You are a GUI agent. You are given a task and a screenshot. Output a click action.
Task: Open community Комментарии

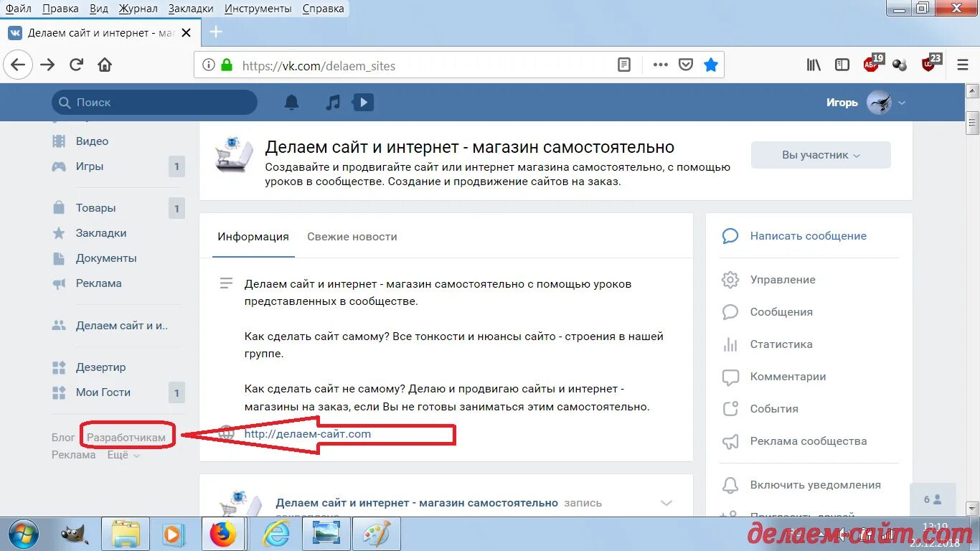click(x=788, y=377)
